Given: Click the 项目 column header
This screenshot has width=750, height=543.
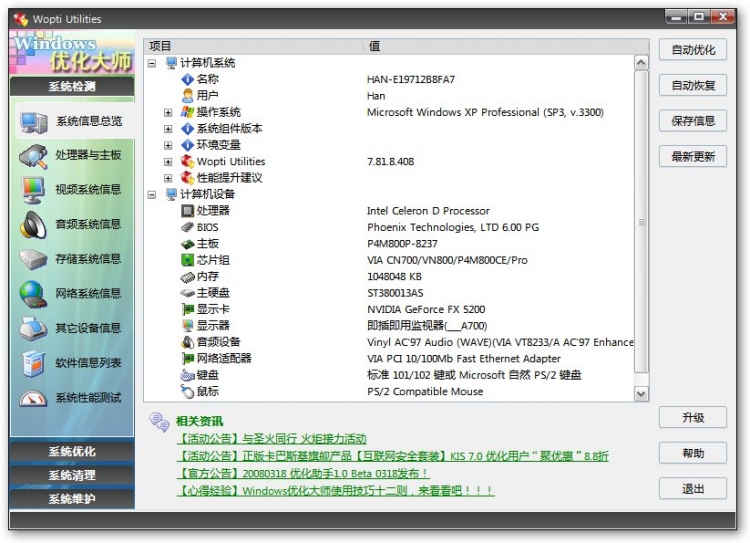Looking at the screenshot, I should pyautogui.click(x=254, y=46).
